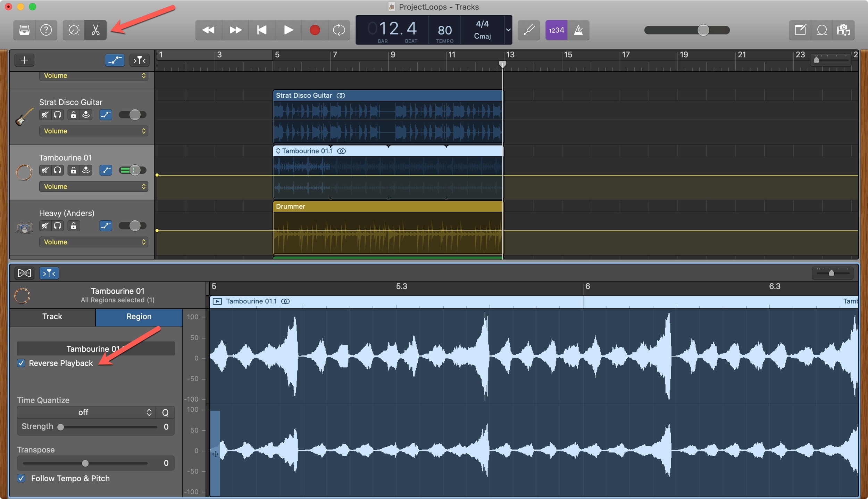
Task: Uncheck the Reverse Playback checkbox
Action: (21, 363)
